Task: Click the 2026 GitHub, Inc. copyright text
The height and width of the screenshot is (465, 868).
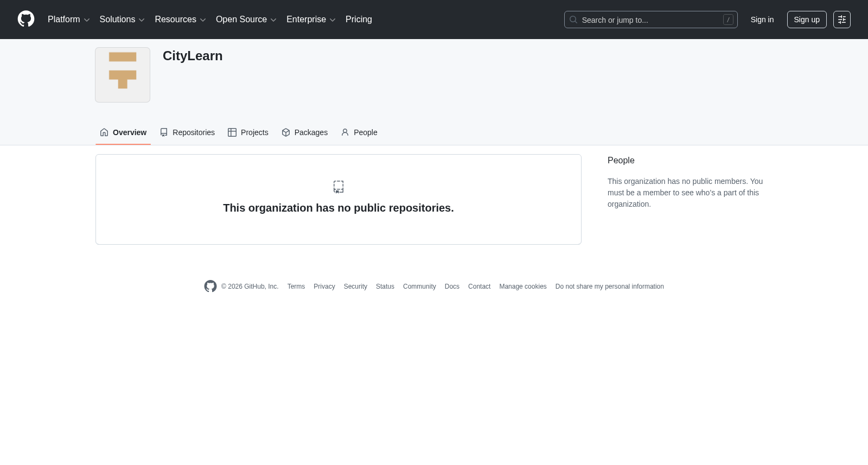Action: coord(250,286)
